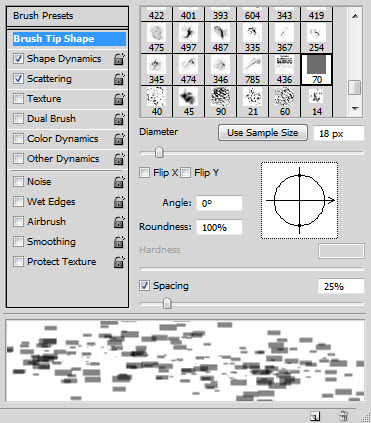This screenshot has height=423, width=371.
Task: Click the Use Sample Size button
Action: click(x=263, y=133)
